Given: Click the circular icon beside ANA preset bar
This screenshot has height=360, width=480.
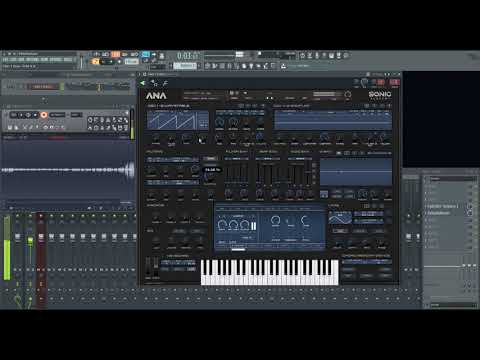Looking at the screenshot, I should click(x=348, y=95).
